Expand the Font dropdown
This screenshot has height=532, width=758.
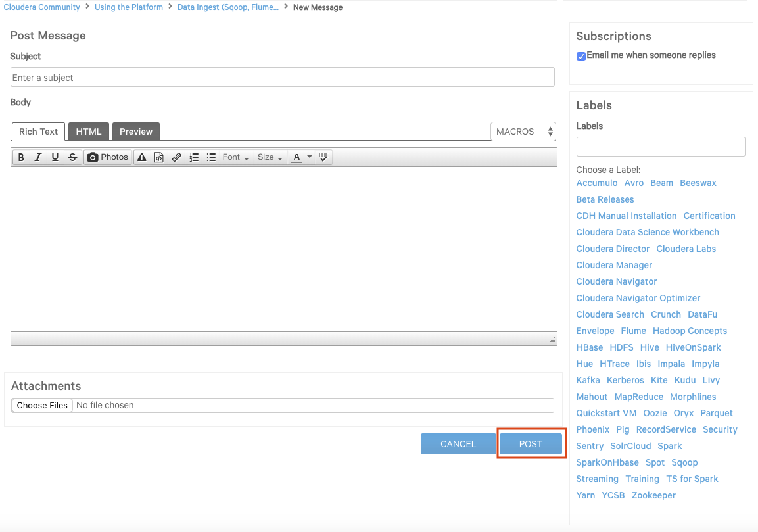click(235, 157)
